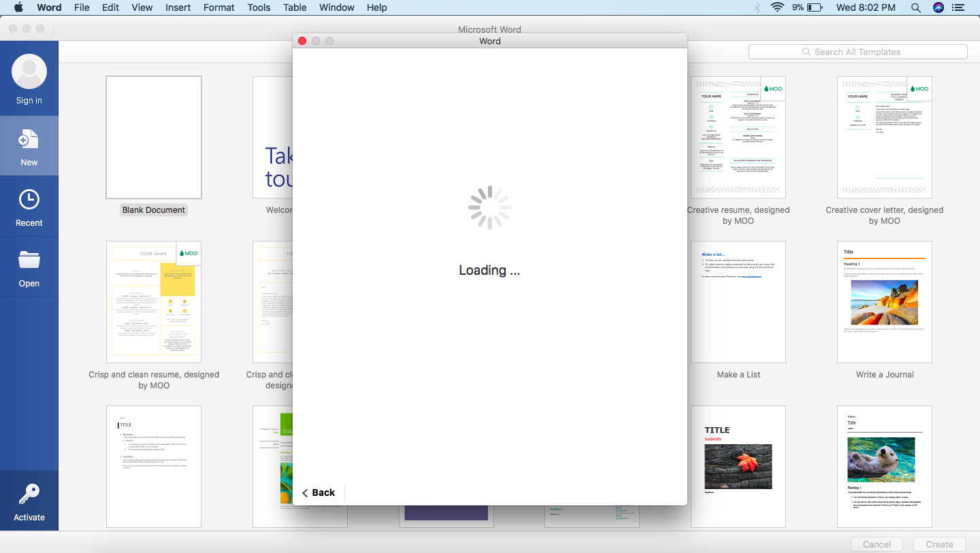This screenshot has width=980, height=553.
Task: Click the Cancel button
Action: coord(877,544)
